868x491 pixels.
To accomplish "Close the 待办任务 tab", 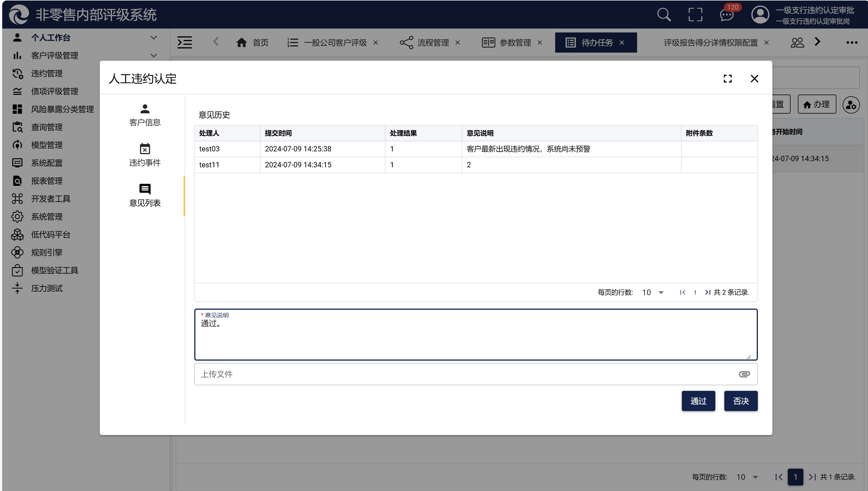I will [x=622, y=43].
